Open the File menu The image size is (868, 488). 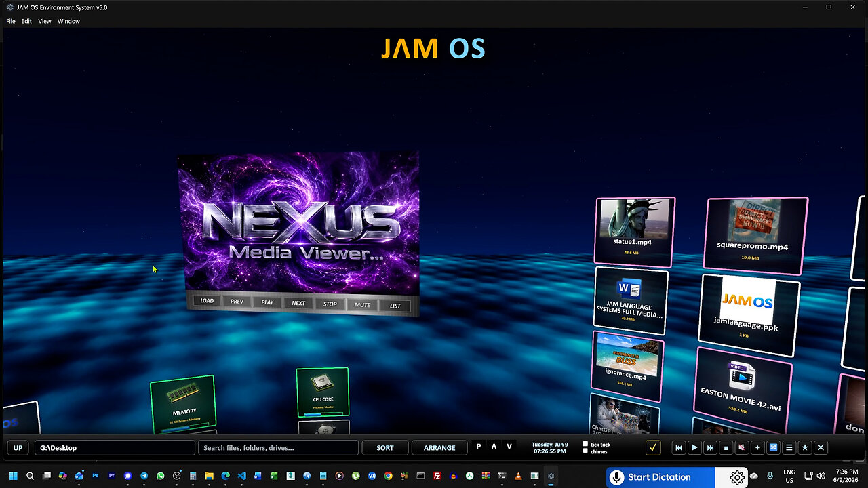click(11, 21)
